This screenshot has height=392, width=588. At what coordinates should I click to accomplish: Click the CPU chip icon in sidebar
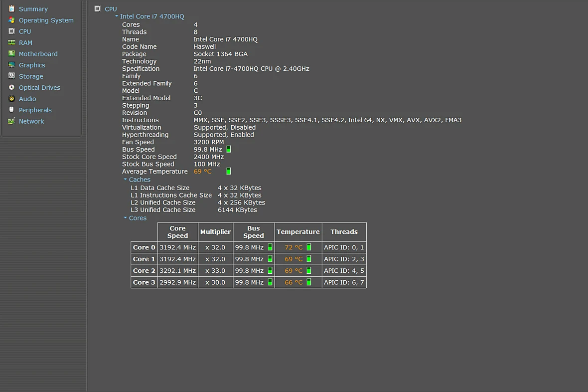[x=11, y=31]
